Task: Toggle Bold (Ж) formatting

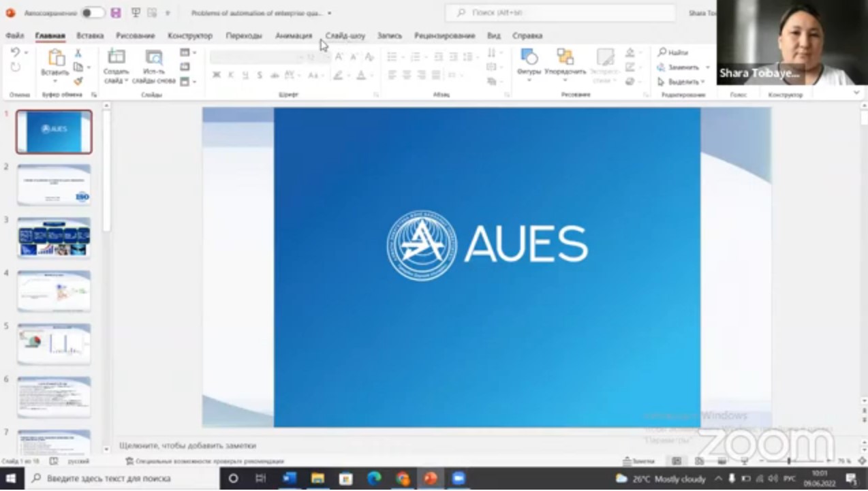Action: 217,75
